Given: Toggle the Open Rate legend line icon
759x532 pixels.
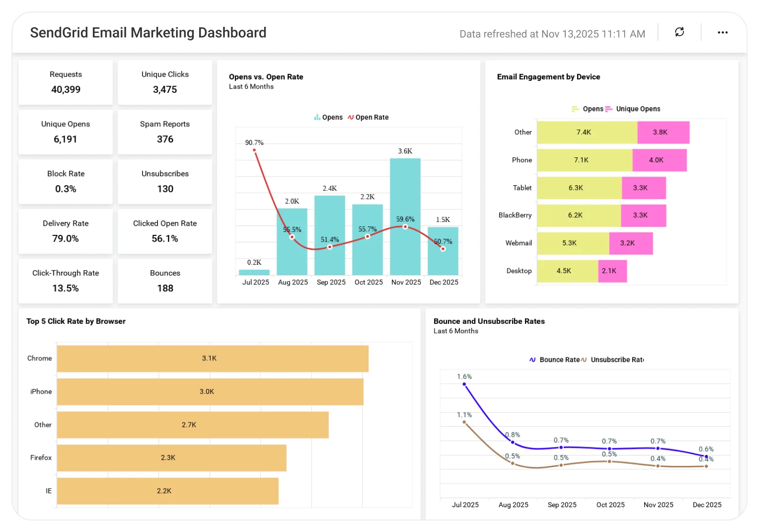Looking at the screenshot, I should click(351, 117).
